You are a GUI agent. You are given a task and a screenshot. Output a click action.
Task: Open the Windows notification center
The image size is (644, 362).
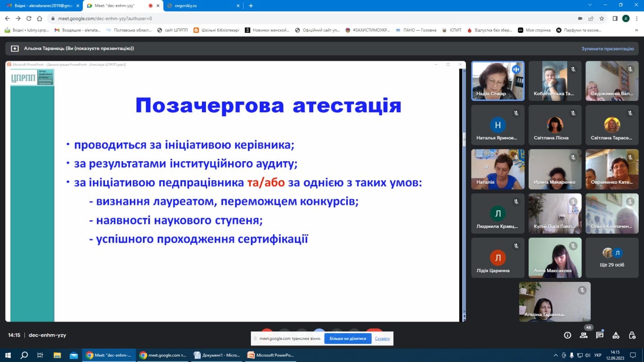633,355
